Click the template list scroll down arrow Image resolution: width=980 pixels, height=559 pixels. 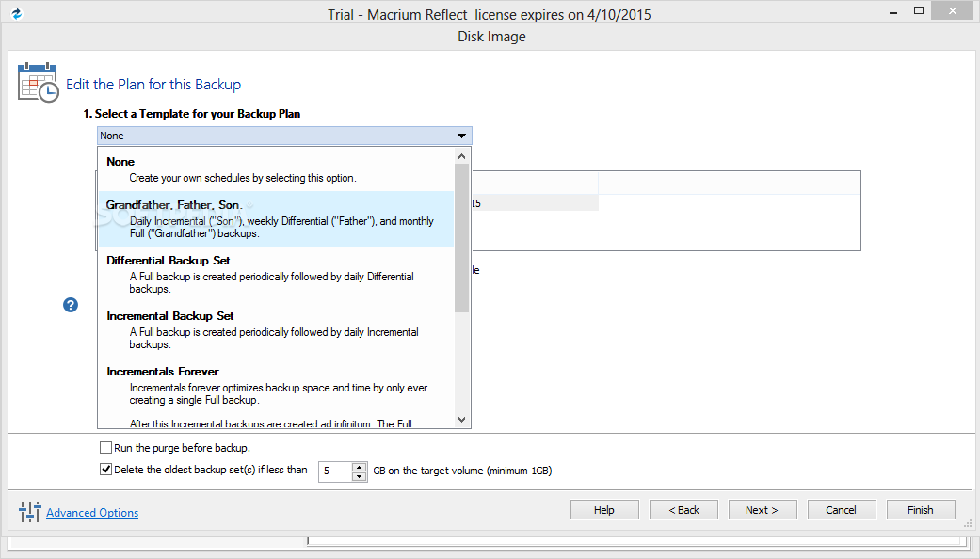click(x=462, y=420)
